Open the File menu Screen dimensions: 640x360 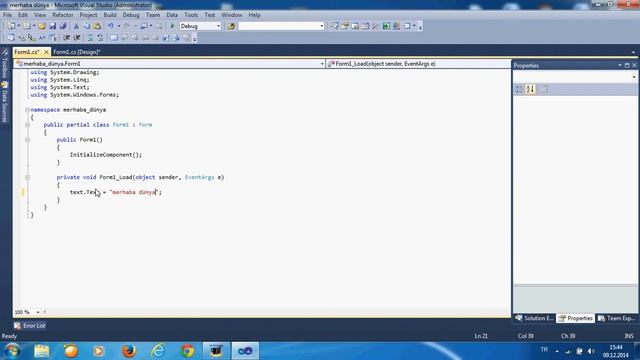[x=7, y=15]
